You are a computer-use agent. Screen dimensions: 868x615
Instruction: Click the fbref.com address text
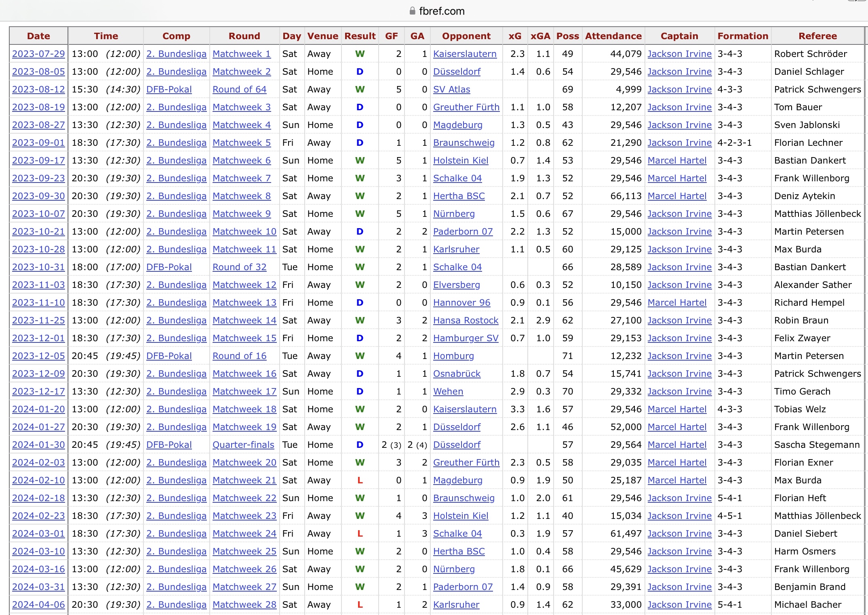[442, 11]
